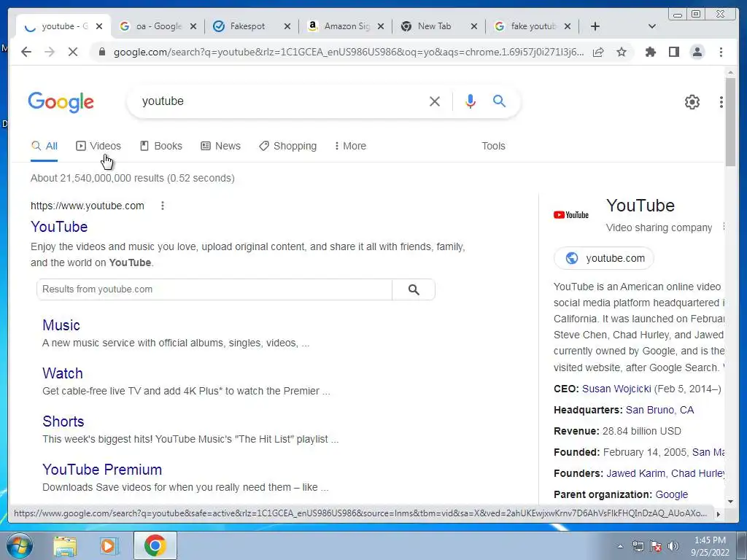747x560 pixels.
Task: Open the Music sitelink
Action: tap(61, 325)
